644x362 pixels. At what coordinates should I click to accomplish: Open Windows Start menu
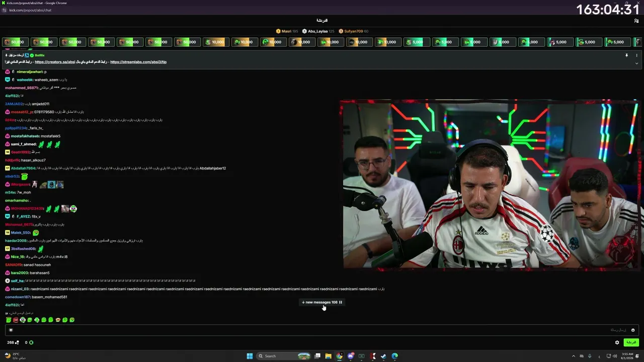[x=250, y=356]
